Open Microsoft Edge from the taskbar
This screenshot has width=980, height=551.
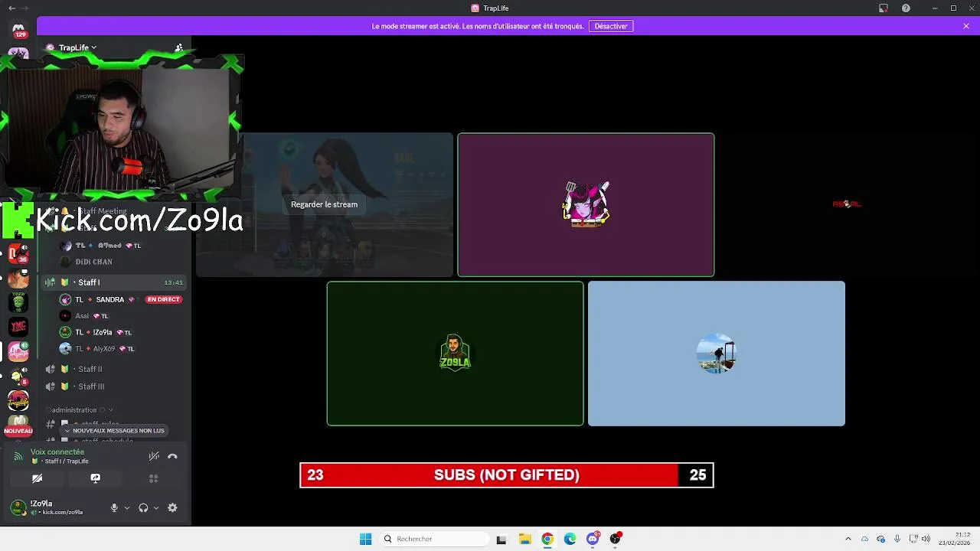point(570,539)
